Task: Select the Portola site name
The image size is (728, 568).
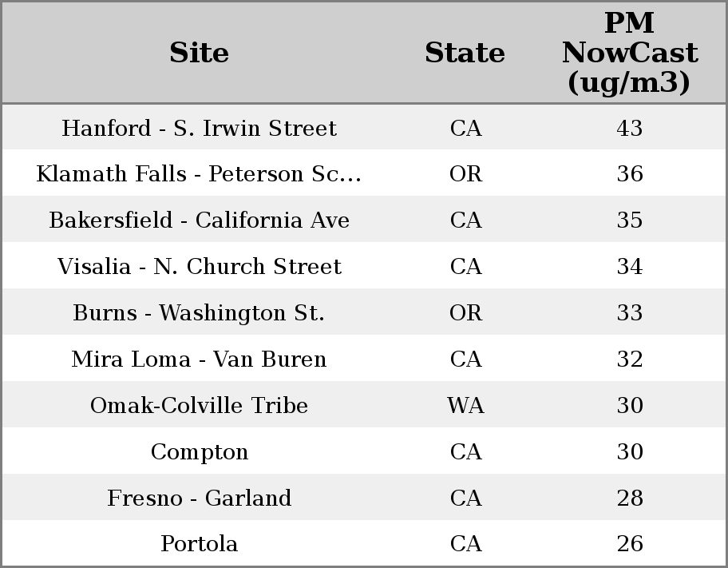Action: coord(199,544)
